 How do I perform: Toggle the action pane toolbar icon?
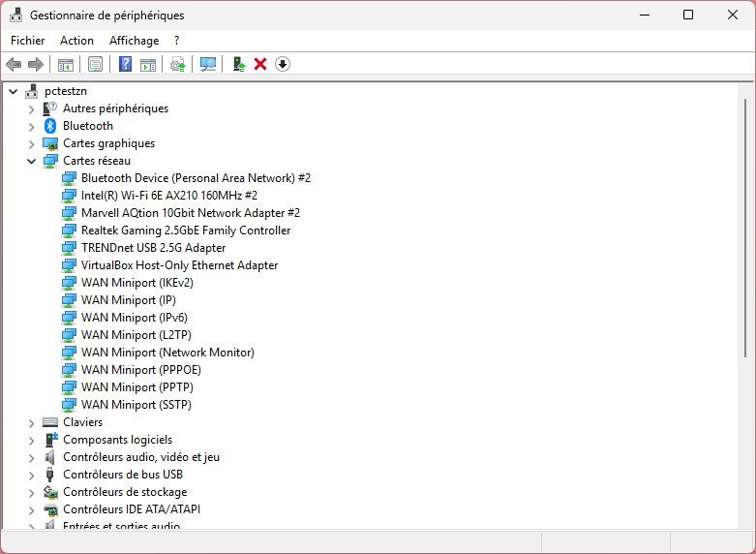(x=148, y=64)
